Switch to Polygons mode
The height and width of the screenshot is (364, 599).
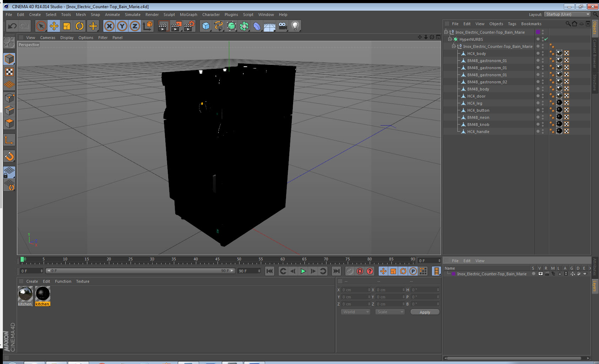click(9, 123)
